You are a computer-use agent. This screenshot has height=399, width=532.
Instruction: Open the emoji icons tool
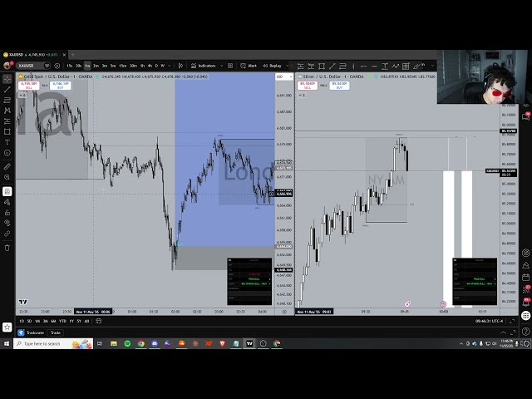coord(7,153)
